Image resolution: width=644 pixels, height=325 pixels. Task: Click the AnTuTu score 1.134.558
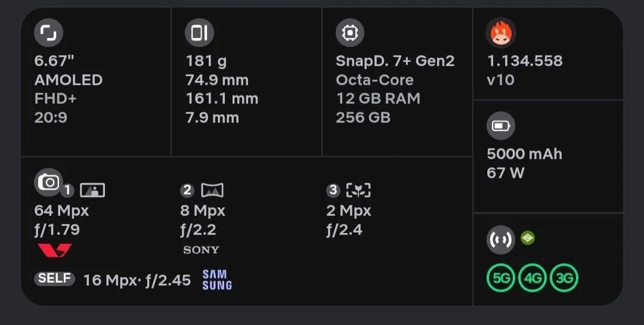[x=525, y=61]
